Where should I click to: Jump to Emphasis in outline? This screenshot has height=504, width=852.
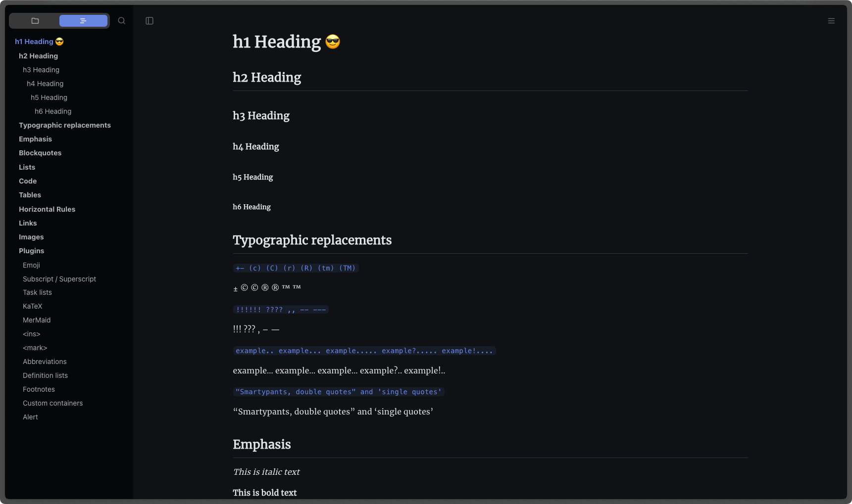35,139
